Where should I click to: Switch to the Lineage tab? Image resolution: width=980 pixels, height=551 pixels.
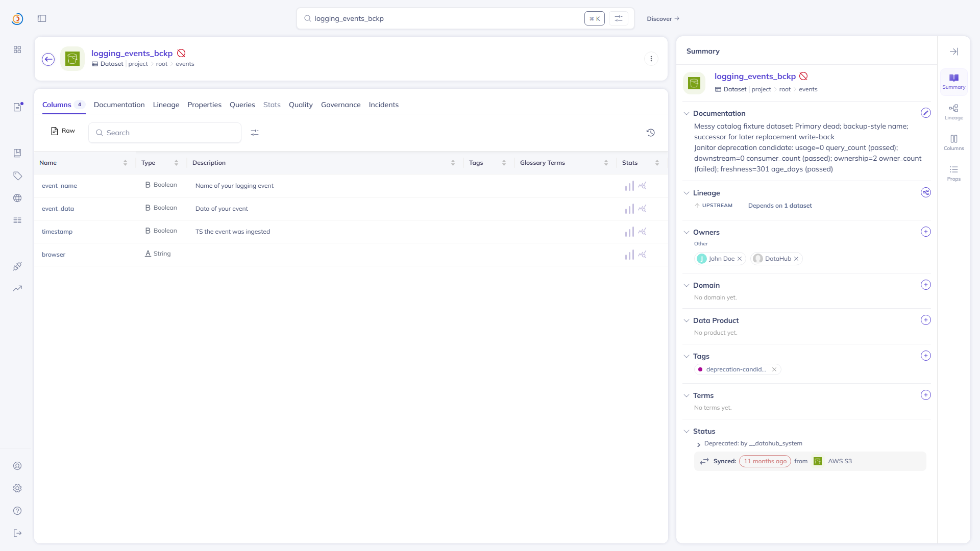tap(166, 105)
